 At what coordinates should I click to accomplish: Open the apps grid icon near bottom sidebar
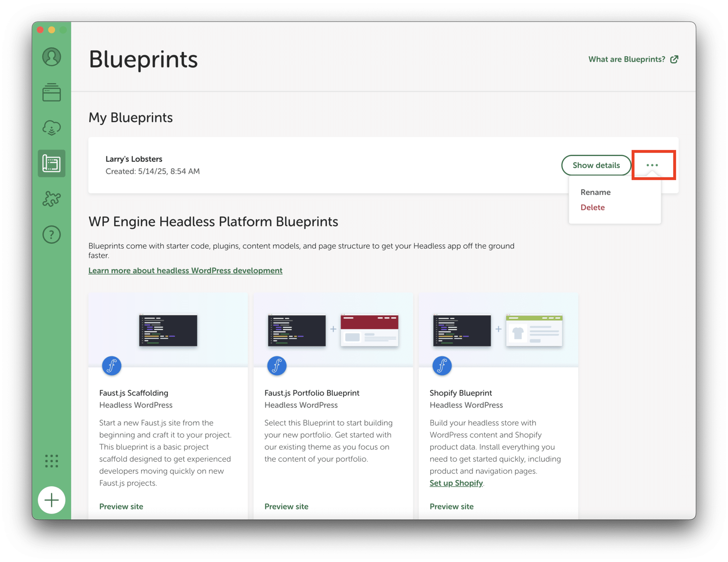[x=52, y=461]
